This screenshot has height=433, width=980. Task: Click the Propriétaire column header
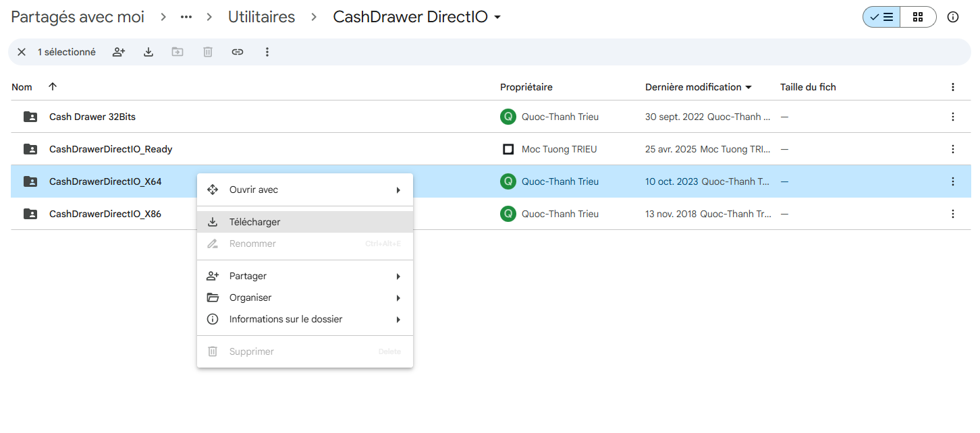(x=526, y=87)
